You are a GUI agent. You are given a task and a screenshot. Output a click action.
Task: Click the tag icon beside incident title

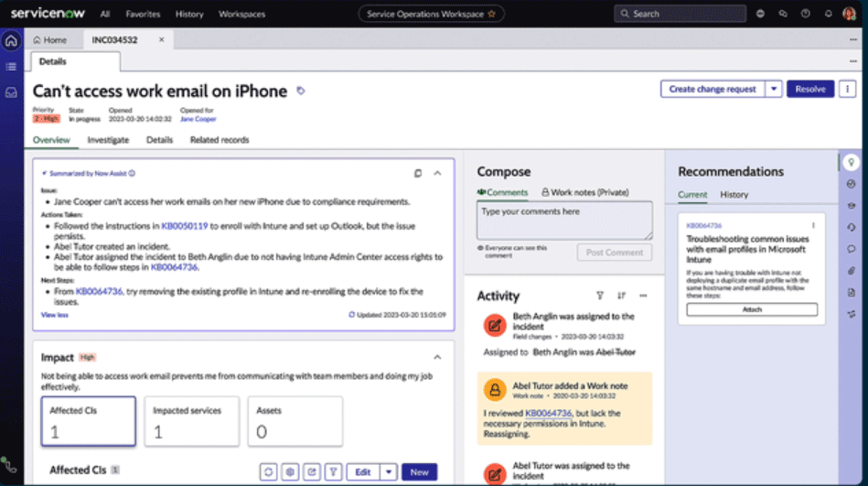301,91
